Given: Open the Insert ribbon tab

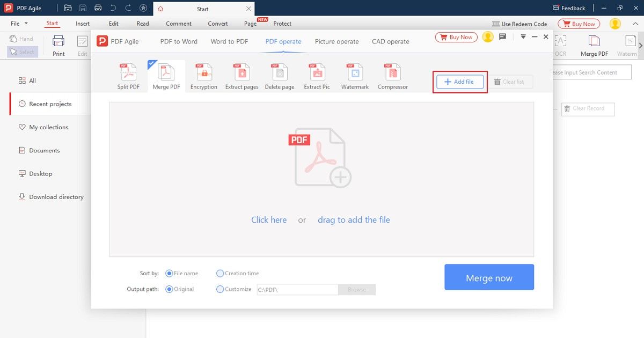Looking at the screenshot, I should (x=83, y=24).
